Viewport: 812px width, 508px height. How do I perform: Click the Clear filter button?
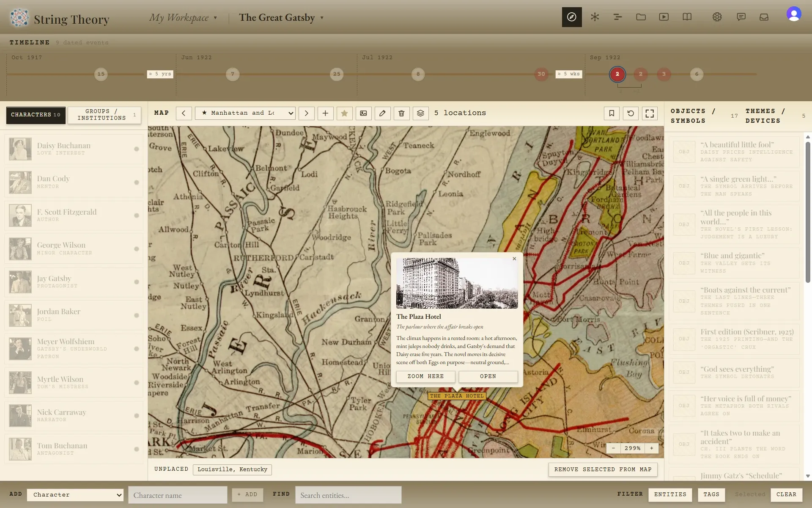[786, 494]
